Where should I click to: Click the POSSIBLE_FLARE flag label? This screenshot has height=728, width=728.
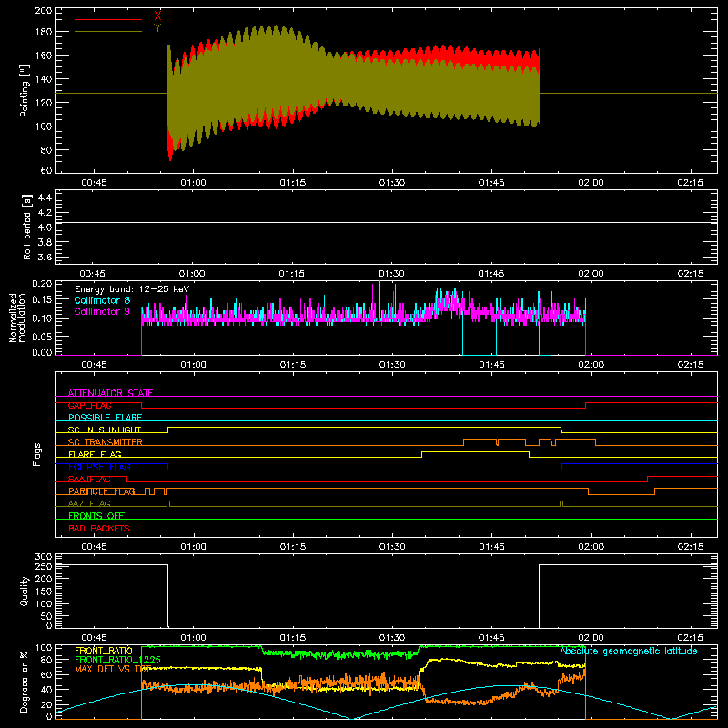point(105,418)
